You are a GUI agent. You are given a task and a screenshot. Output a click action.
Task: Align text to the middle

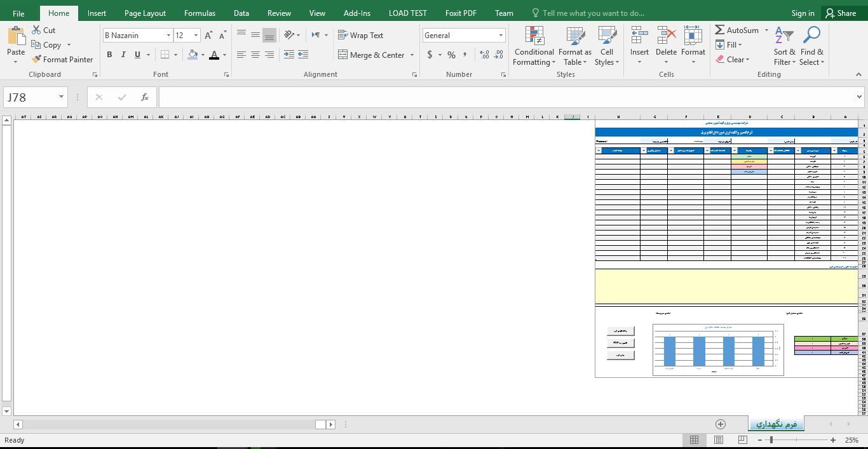pos(255,35)
